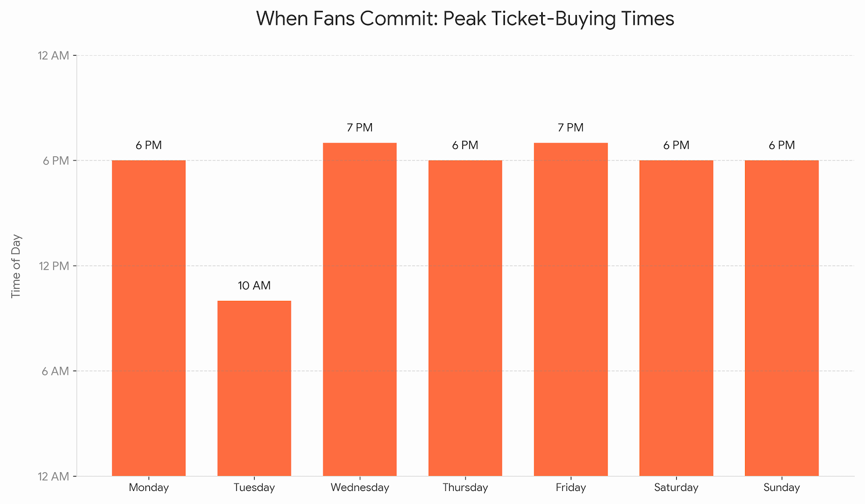Viewport: 865px width, 504px height.
Task: Click the Sunday x-axis label
Action: (x=781, y=488)
